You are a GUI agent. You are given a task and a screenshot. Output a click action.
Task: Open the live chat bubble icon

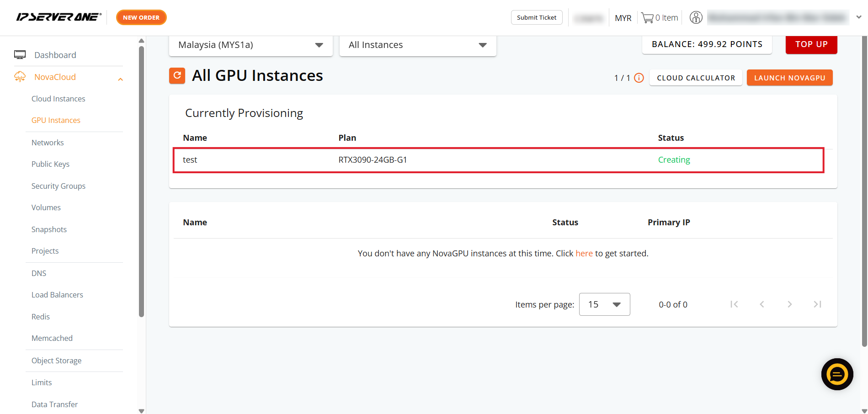tap(837, 374)
